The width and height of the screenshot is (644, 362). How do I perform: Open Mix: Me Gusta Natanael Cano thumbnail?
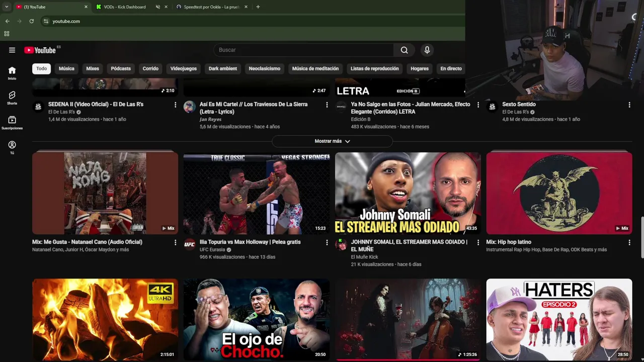point(105,194)
